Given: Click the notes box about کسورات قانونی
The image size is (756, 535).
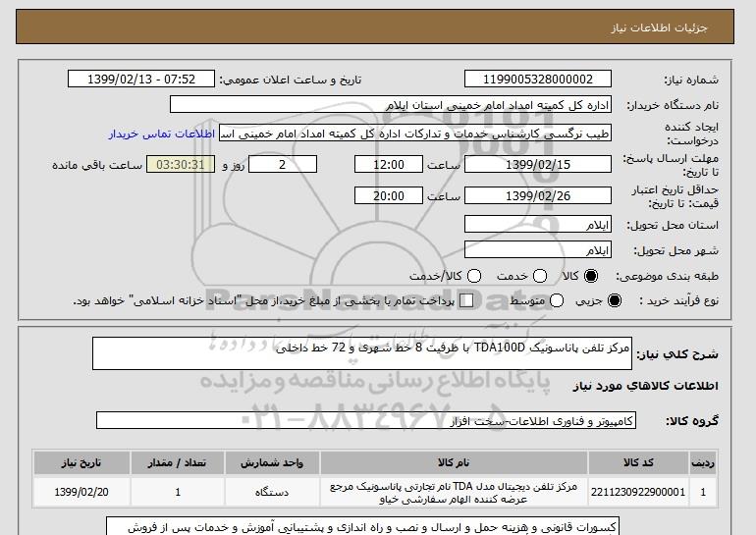Looking at the screenshot, I should (362, 526).
